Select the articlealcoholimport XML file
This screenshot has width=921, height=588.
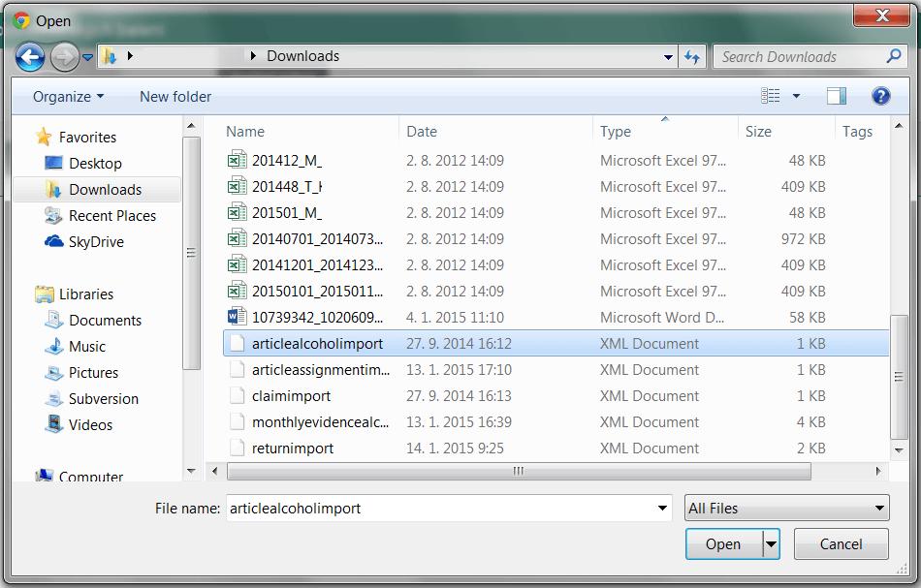(x=556, y=343)
